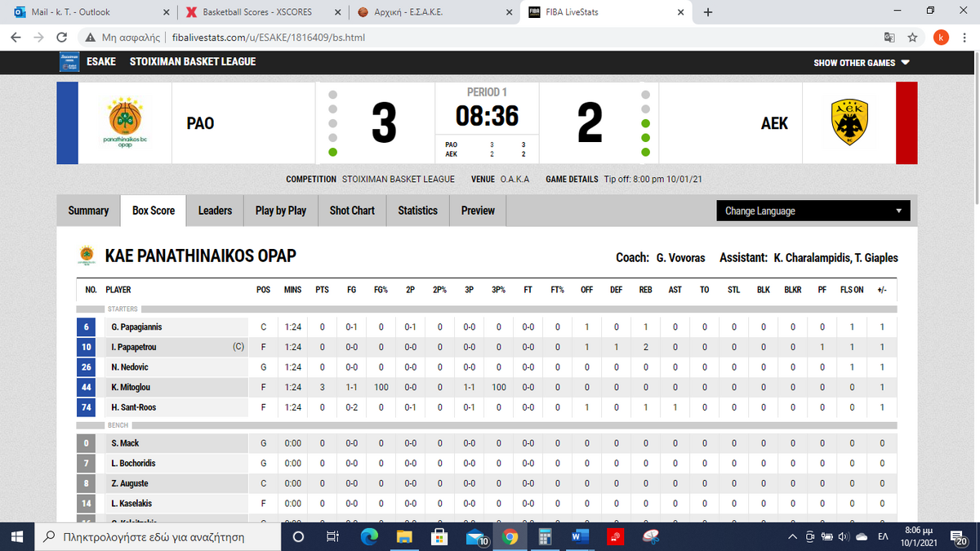Viewport: 980px width, 551px height.
Task: Open a new browser tab
Action: click(x=708, y=12)
